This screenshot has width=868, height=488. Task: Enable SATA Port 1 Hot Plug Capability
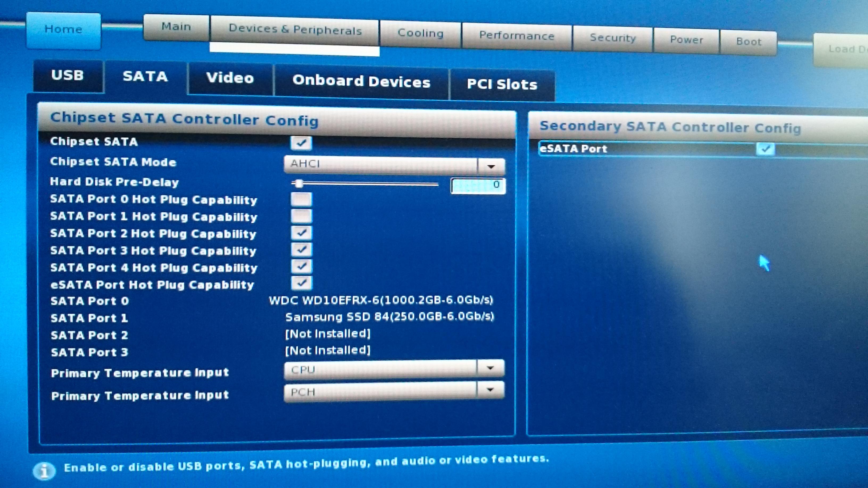pyautogui.click(x=301, y=216)
